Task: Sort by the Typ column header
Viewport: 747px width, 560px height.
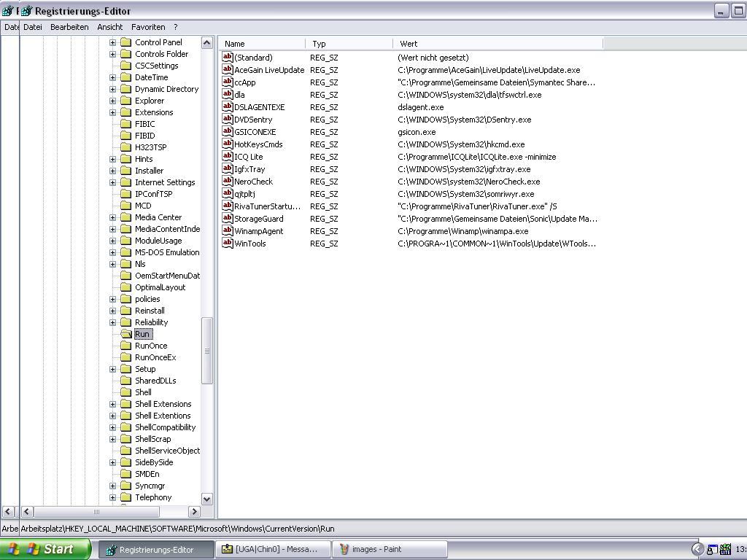Action: click(349, 44)
